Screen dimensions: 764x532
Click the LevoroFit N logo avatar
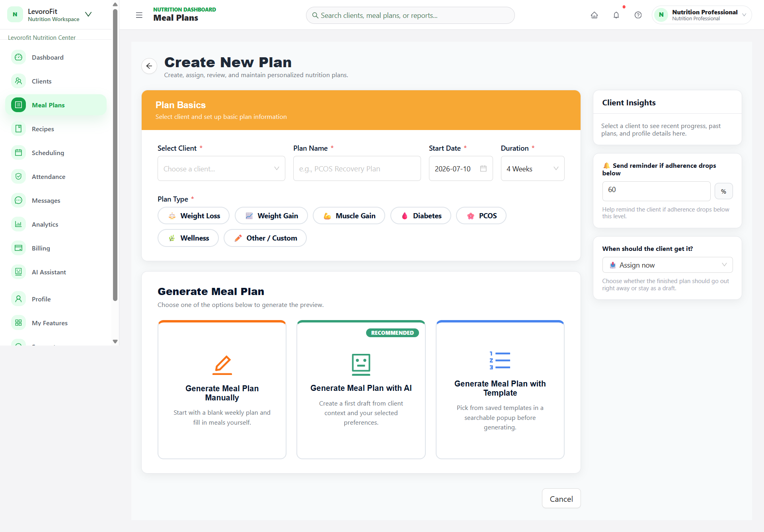[15, 15]
